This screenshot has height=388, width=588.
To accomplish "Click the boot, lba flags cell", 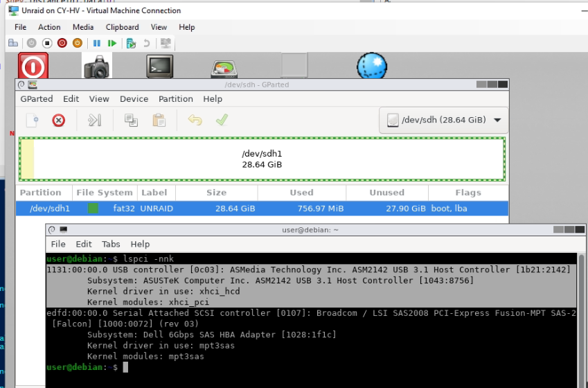I will [449, 209].
